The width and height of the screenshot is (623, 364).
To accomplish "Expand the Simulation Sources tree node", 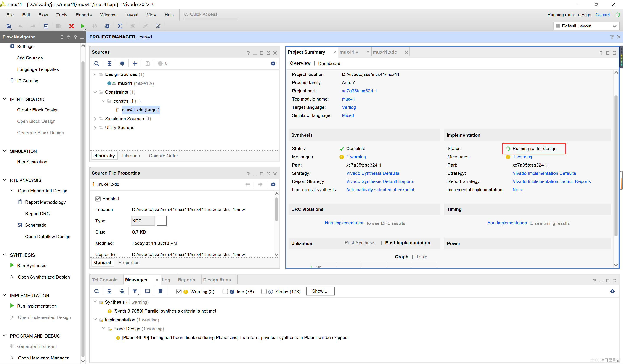I will (x=95, y=119).
